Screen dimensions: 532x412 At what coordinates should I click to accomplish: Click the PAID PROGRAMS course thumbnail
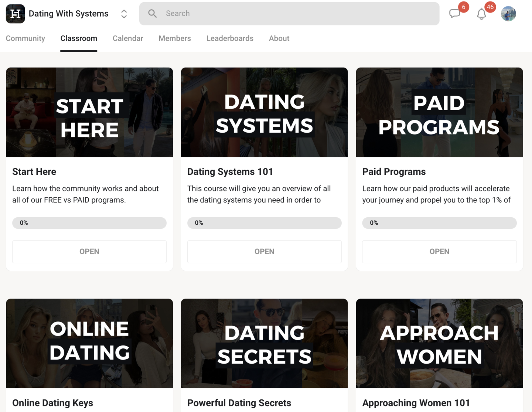pos(439,112)
